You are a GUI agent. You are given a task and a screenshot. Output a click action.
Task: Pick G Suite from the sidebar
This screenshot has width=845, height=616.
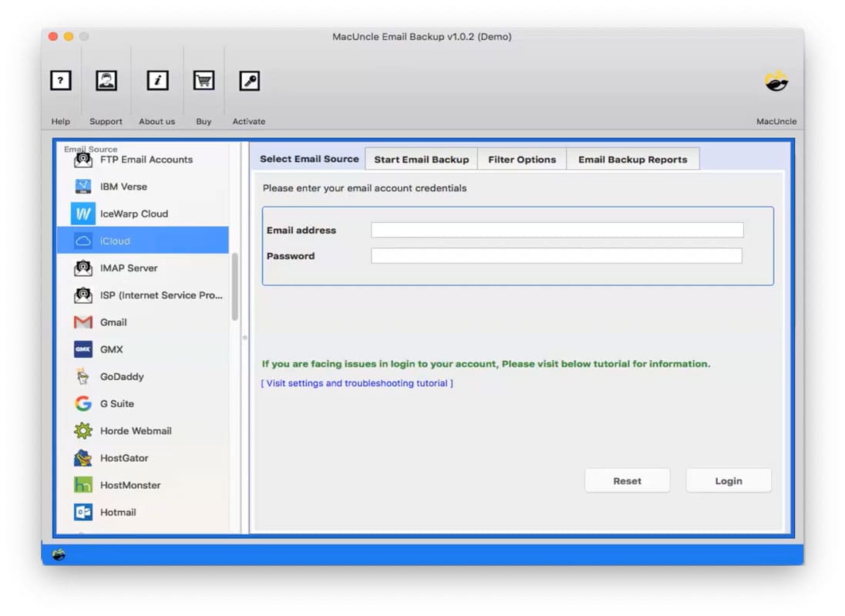click(x=119, y=403)
